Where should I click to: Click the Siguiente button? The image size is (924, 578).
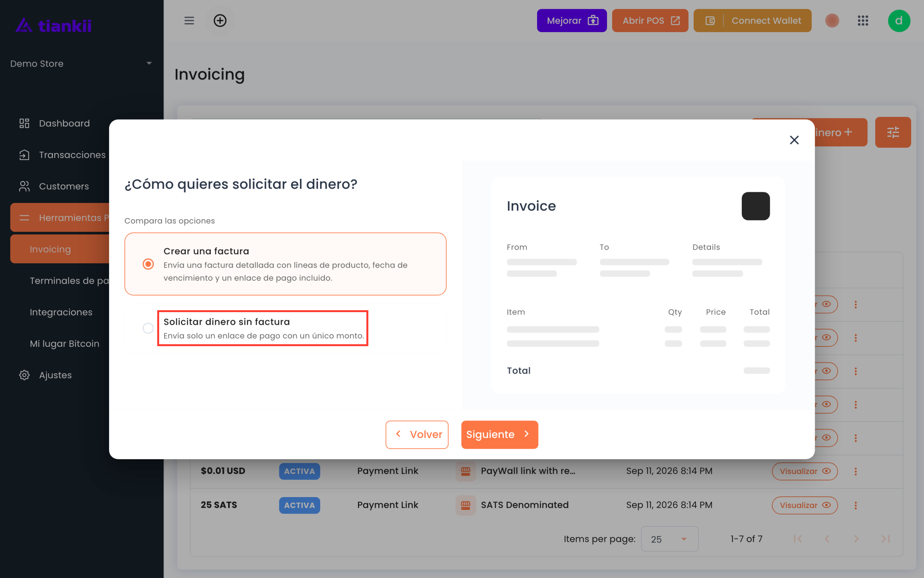coord(500,435)
